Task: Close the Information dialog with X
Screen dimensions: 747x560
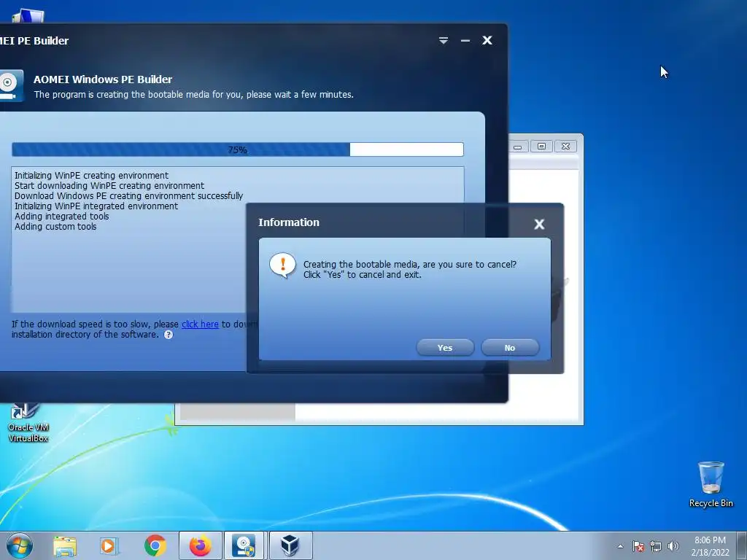Action: (x=539, y=224)
